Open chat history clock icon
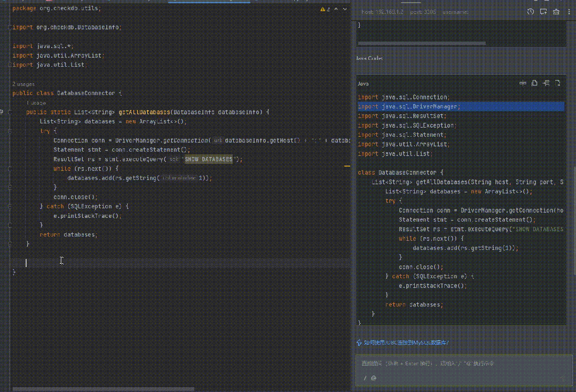 pyautogui.click(x=530, y=12)
